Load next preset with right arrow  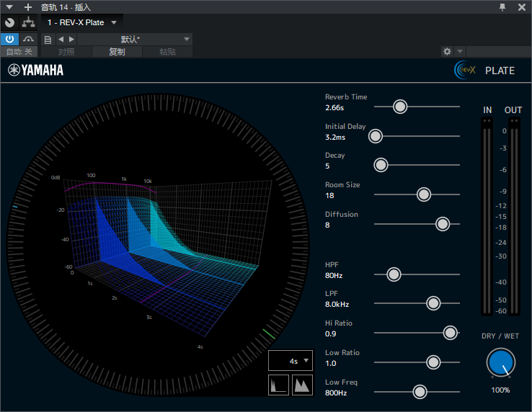point(71,40)
